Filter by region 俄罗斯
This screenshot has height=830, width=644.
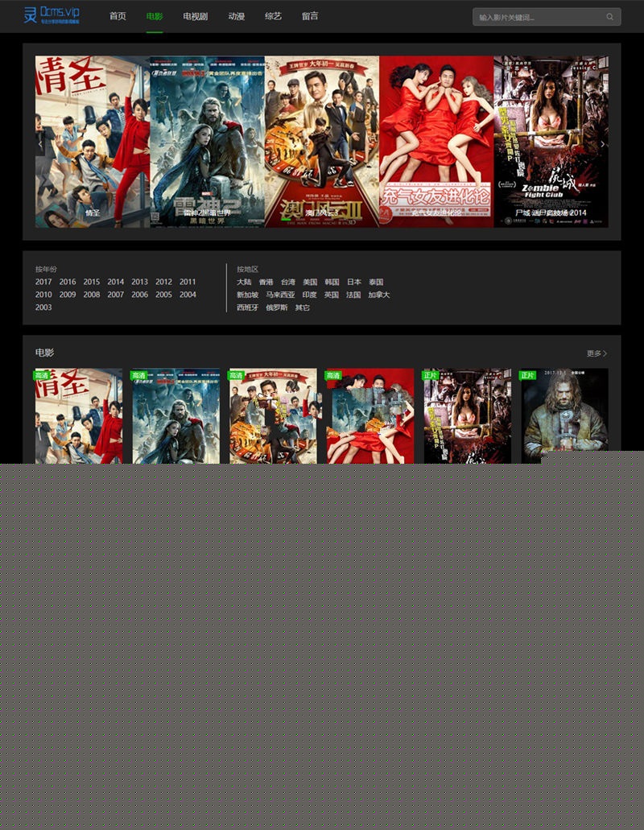click(x=277, y=307)
